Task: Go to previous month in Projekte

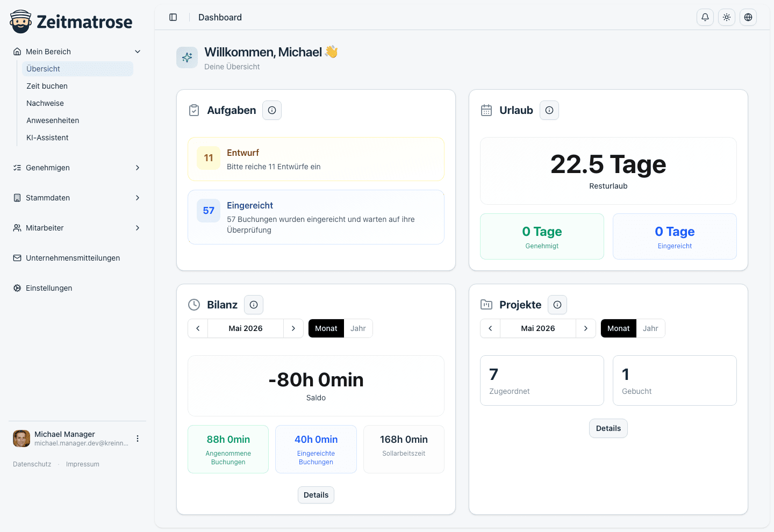Action: (490, 328)
